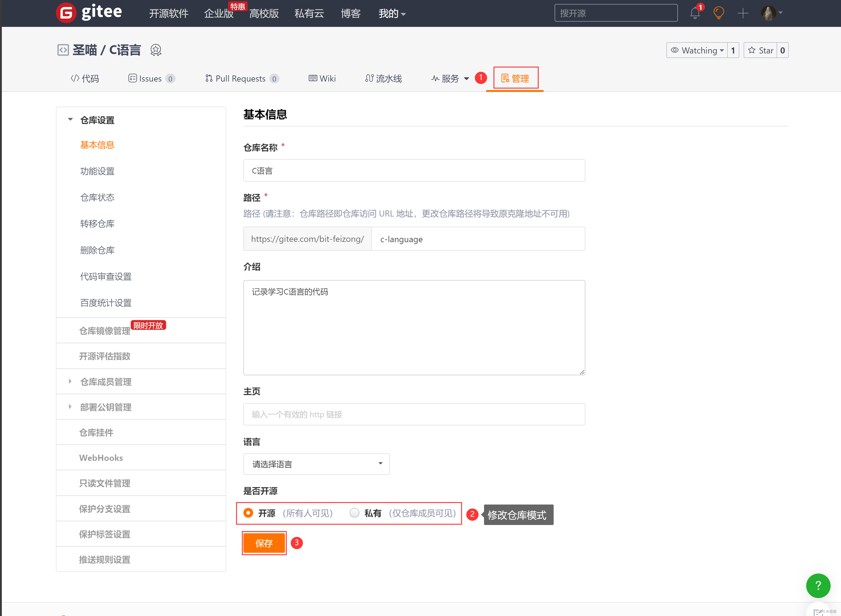This screenshot has width=841, height=616.
Task: Expand 部署公钥管理 section
Action: pyautogui.click(x=70, y=407)
